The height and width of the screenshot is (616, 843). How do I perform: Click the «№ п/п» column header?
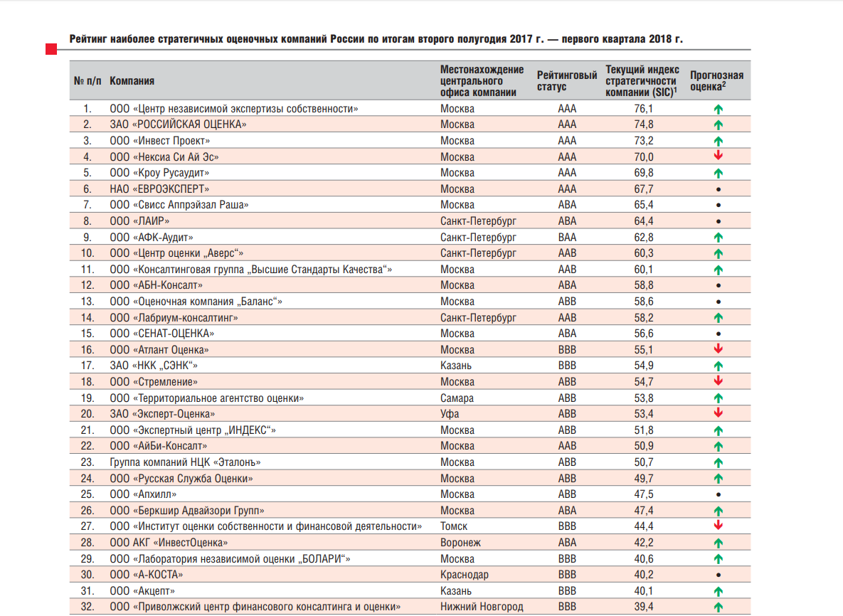coord(87,81)
